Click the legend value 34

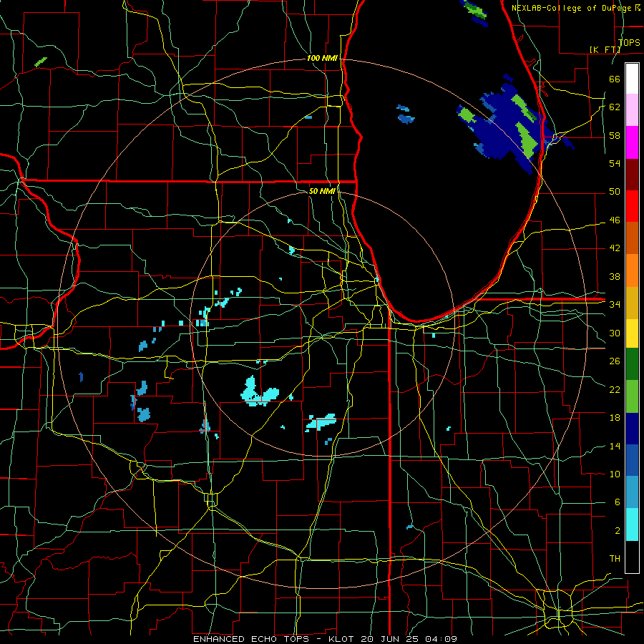click(x=615, y=304)
